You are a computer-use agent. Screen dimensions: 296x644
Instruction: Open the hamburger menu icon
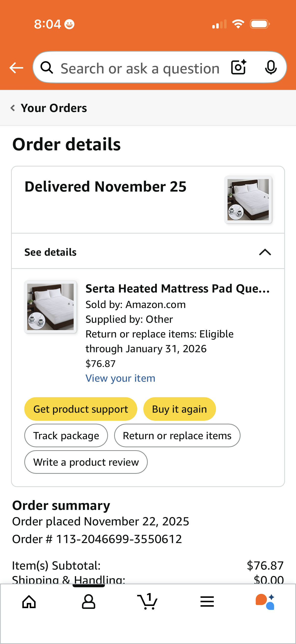[x=207, y=602]
